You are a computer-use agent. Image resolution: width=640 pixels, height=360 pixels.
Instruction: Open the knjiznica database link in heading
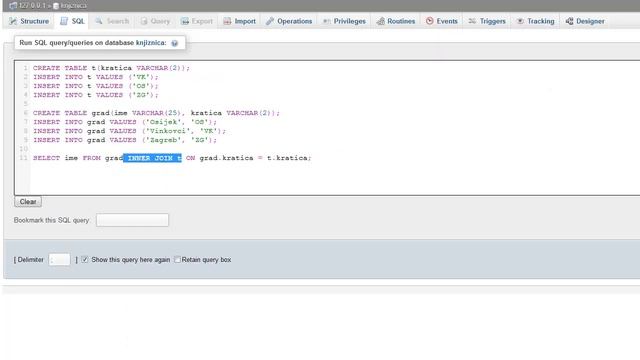click(150, 42)
